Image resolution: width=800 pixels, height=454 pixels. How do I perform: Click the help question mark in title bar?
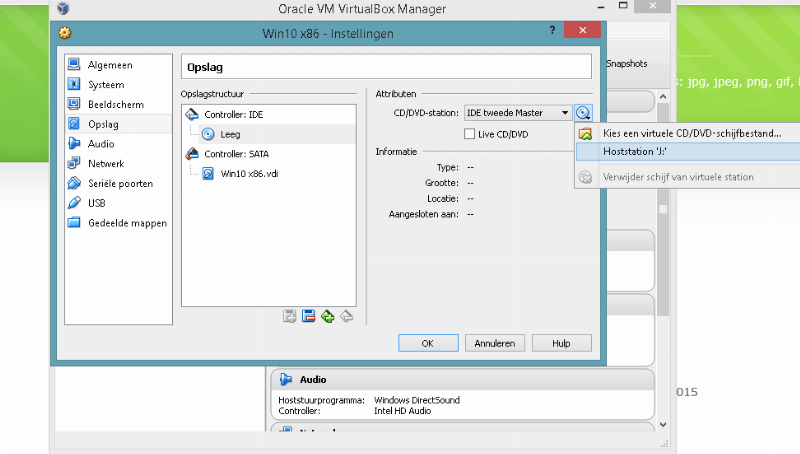tap(552, 32)
